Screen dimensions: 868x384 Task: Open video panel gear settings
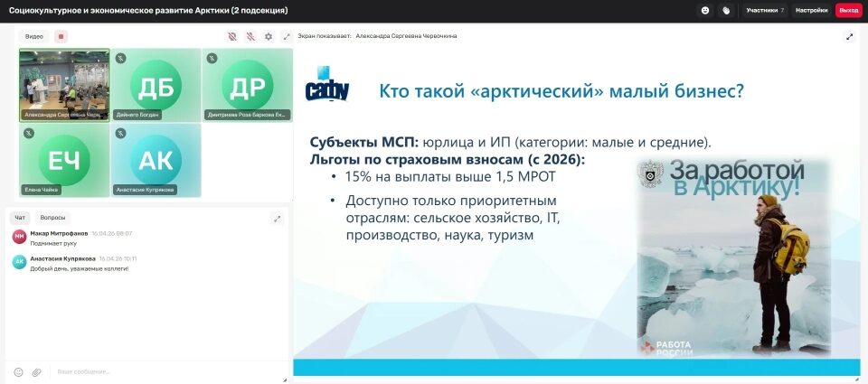[268, 36]
